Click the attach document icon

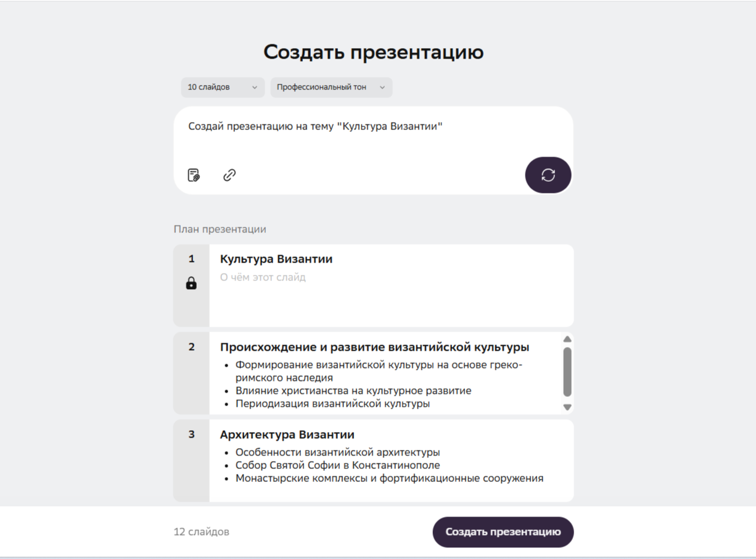coord(194,175)
